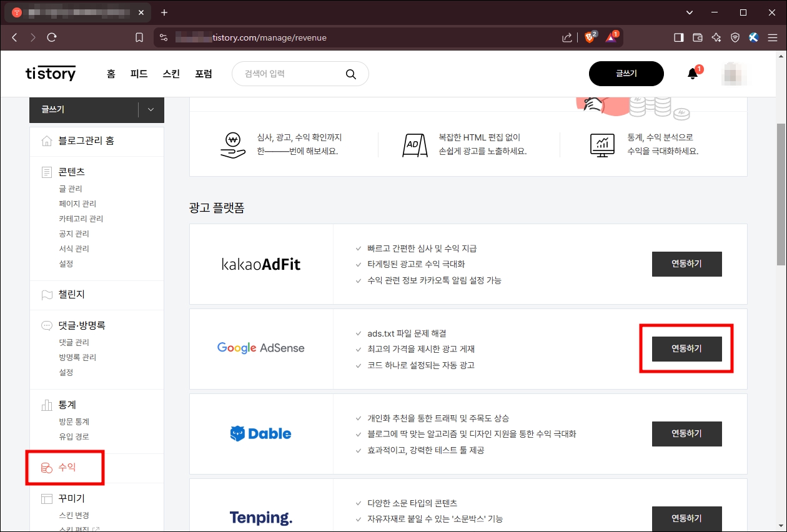The height and width of the screenshot is (532, 787).
Task: Bookmark this page using the star icon
Action: [139, 37]
